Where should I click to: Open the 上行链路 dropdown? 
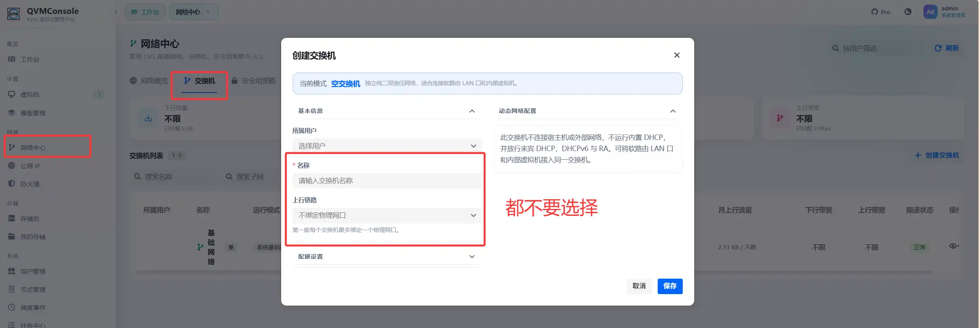coord(387,215)
